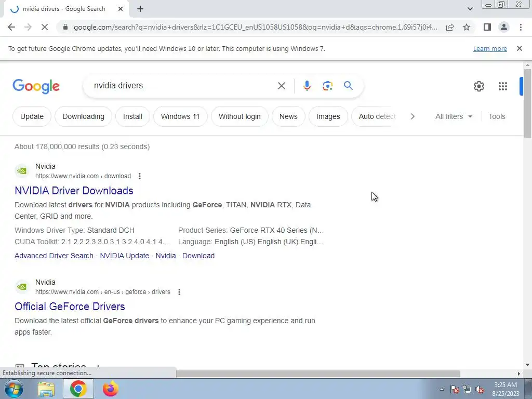Share this page via address bar icon
Viewport: 532px width, 399px height.
[450, 27]
